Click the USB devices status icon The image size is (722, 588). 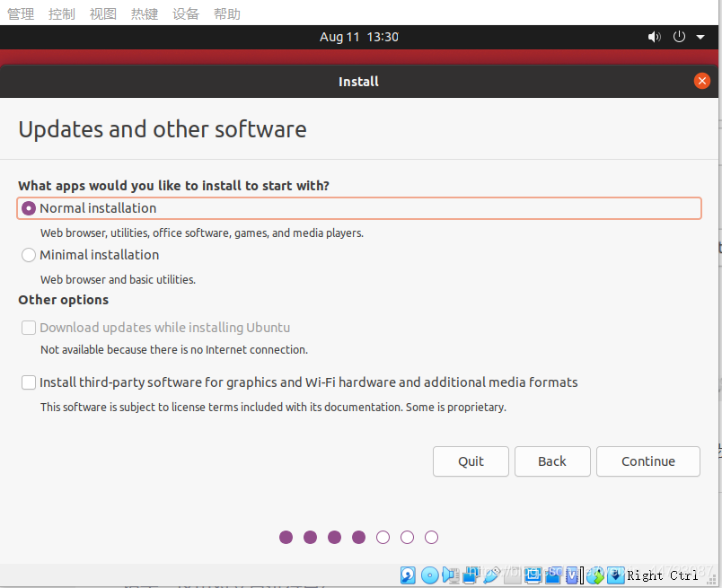pyautogui.click(x=492, y=575)
